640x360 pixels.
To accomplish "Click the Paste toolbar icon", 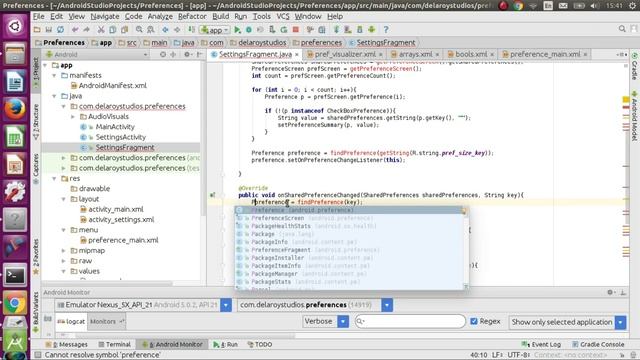I will click(124, 29).
